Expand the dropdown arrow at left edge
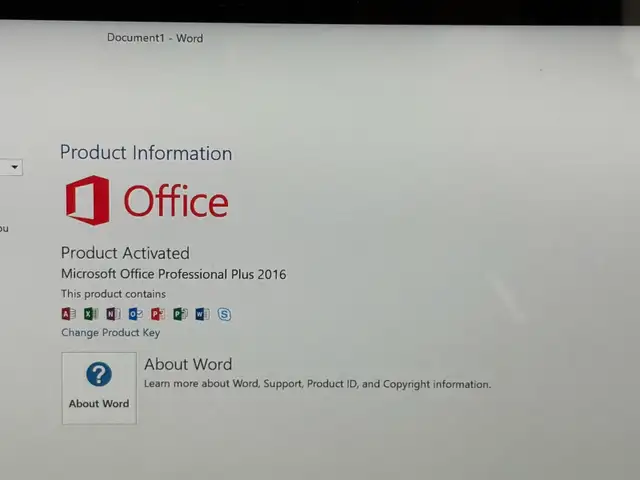 click(x=15, y=167)
